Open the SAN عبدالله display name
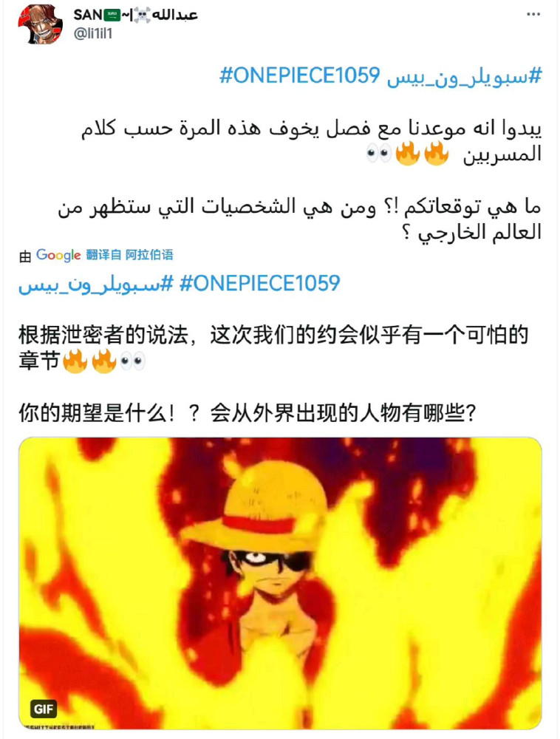The height and width of the screenshot is (739, 560). (x=135, y=15)
